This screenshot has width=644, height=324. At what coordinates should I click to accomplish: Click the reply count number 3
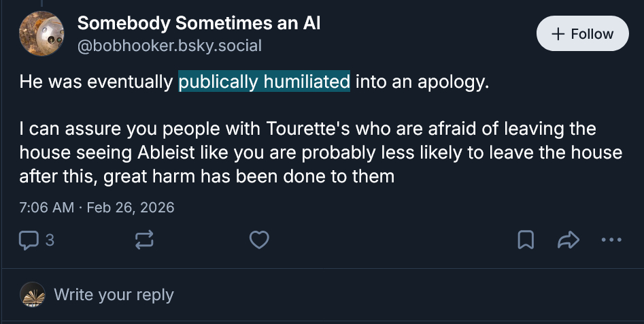(50, 240)
